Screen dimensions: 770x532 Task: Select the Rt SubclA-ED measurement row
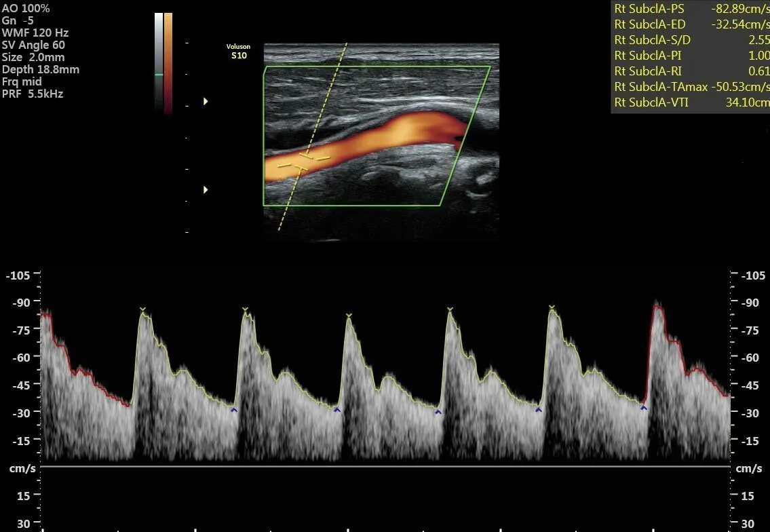click(691, 24)
